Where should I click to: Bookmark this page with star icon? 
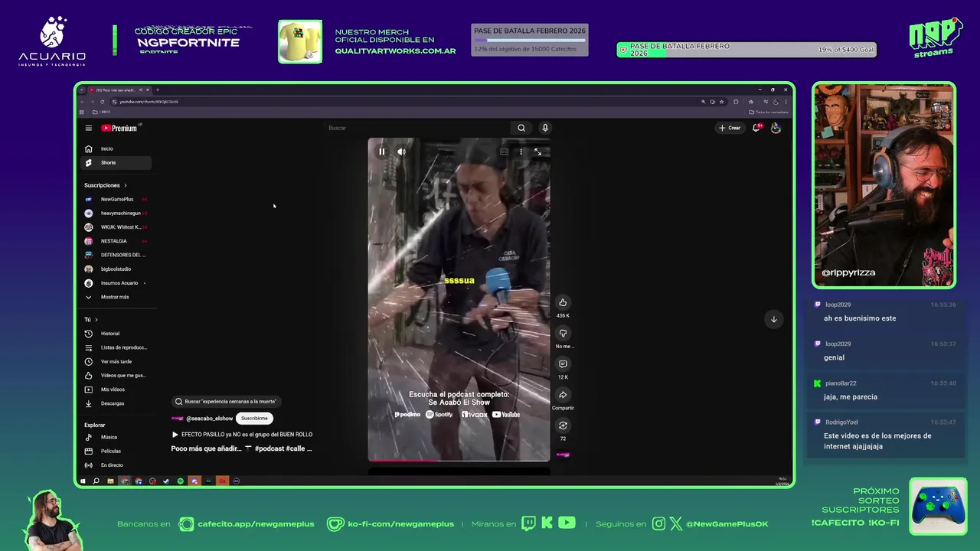tap(721, 102)
